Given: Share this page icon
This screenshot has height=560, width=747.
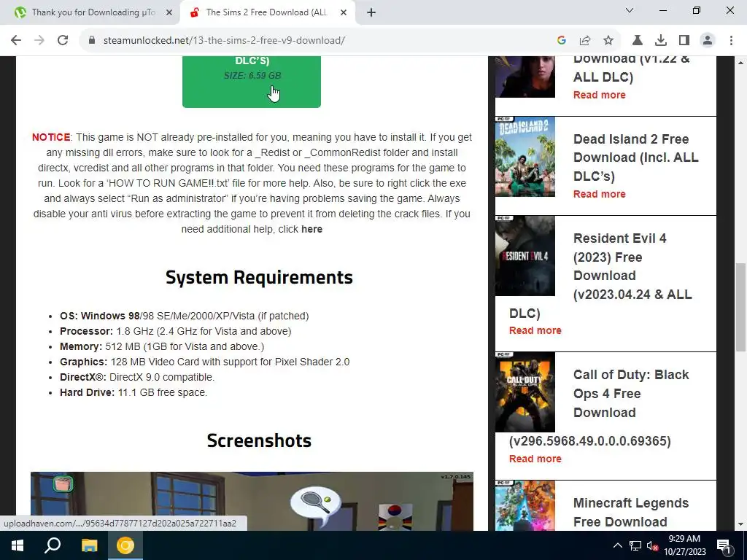Looking at the screenshot, I should (x=585, y=41).
